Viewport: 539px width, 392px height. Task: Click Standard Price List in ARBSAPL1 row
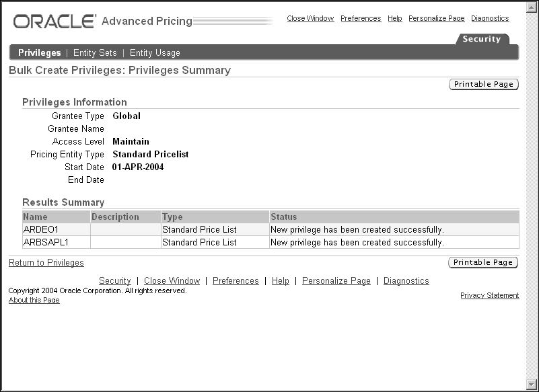(199, 242)
